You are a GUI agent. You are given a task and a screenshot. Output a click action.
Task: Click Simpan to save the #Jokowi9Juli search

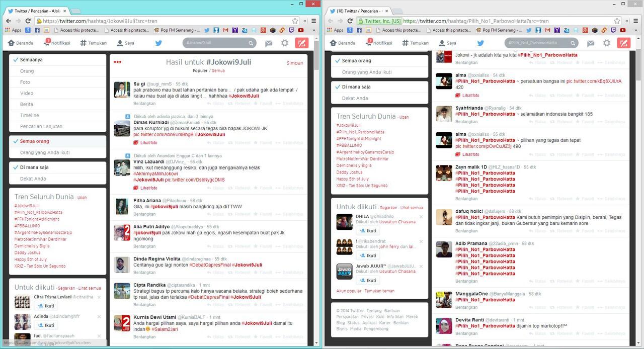[295, 63]
